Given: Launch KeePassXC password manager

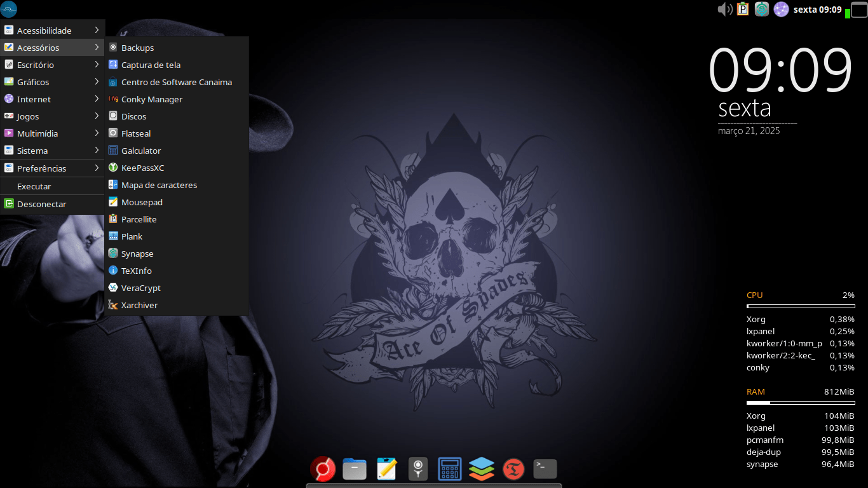Looking at the screenshot, I should [x=177, y=168].
